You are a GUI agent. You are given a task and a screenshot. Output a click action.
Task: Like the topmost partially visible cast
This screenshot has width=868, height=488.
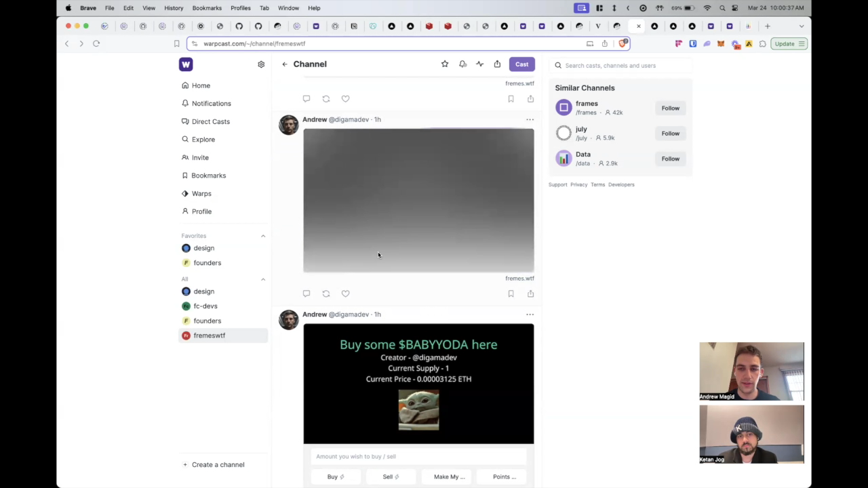tap(346, 99)
